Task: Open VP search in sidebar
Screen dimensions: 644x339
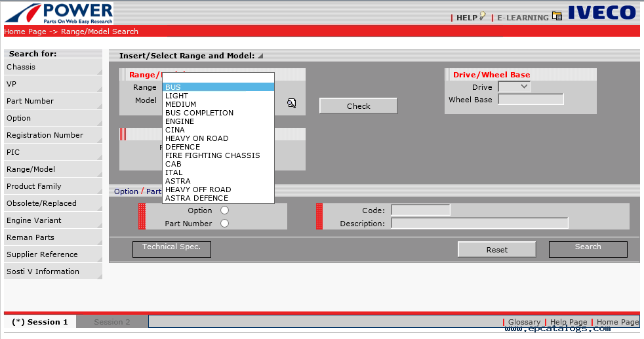Action: pos(53,84)
